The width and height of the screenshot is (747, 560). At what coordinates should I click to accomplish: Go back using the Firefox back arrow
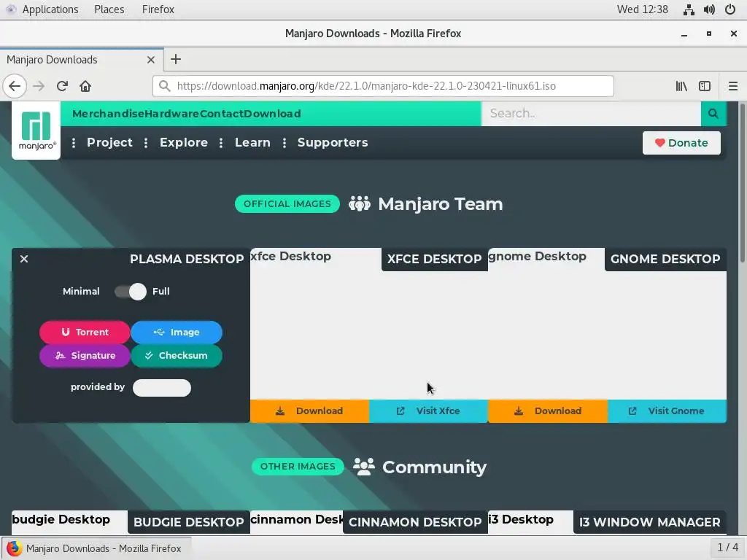click(15, 86)
